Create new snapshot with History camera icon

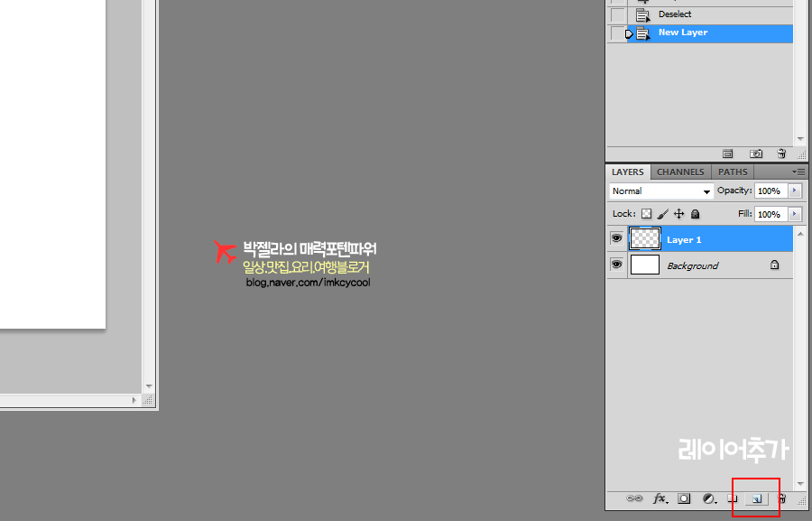(x=757, y=154)
